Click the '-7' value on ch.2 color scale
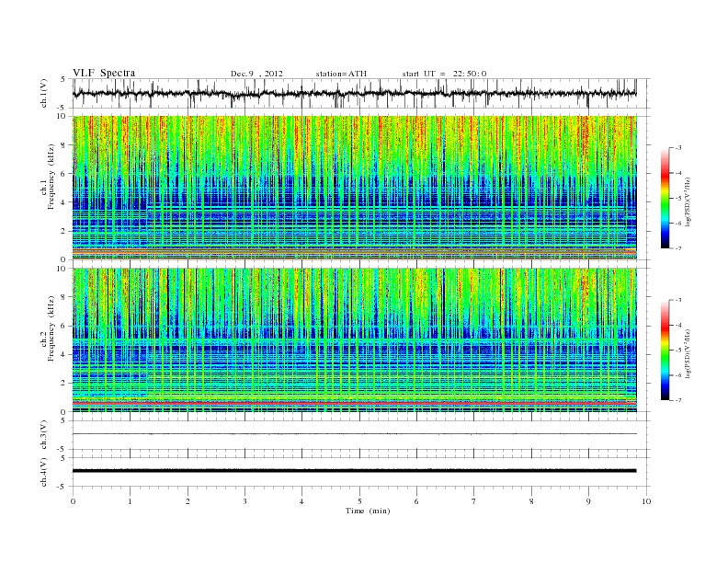This screenshot has height=563, width=728. click(x=678, y=400)
